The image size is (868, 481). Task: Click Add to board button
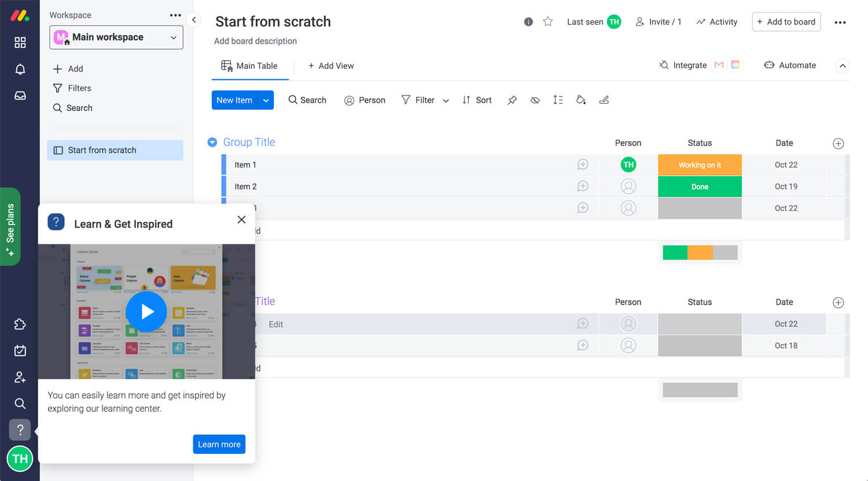click(x=786, y=22)
